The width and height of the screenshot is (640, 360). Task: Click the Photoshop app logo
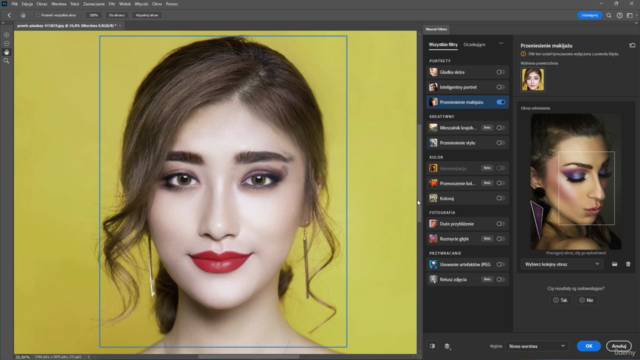(x=4, y=4)
